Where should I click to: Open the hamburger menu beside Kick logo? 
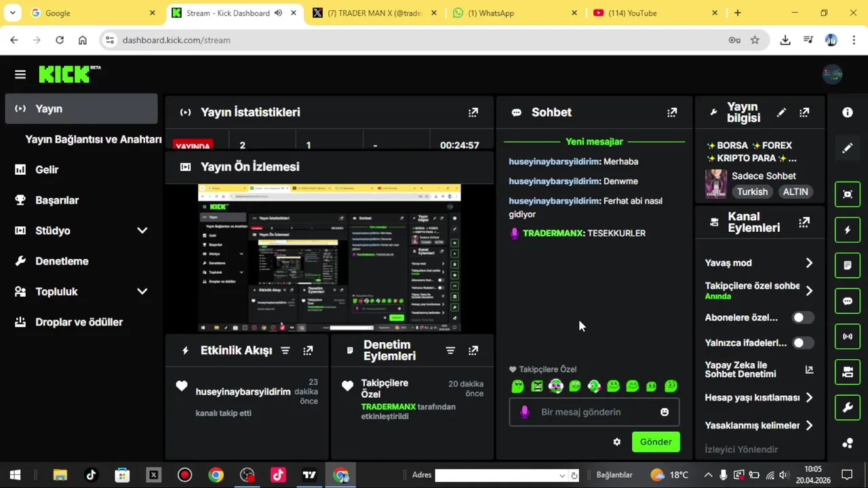(20, 75)
